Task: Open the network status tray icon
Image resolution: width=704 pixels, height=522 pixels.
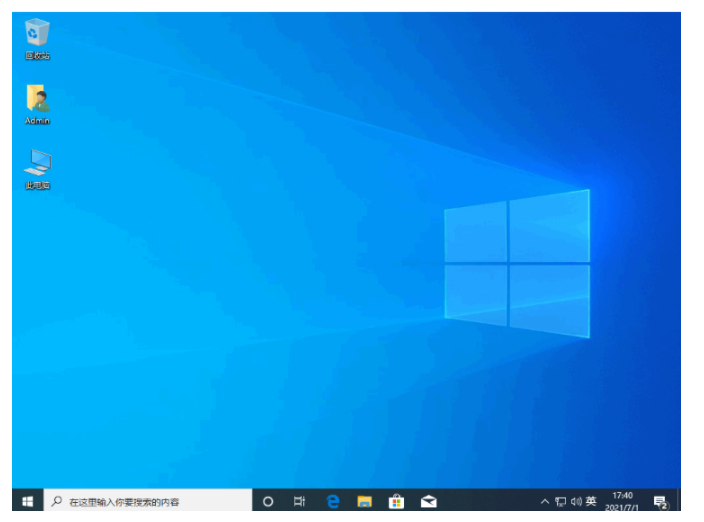Action: [560, 501]
